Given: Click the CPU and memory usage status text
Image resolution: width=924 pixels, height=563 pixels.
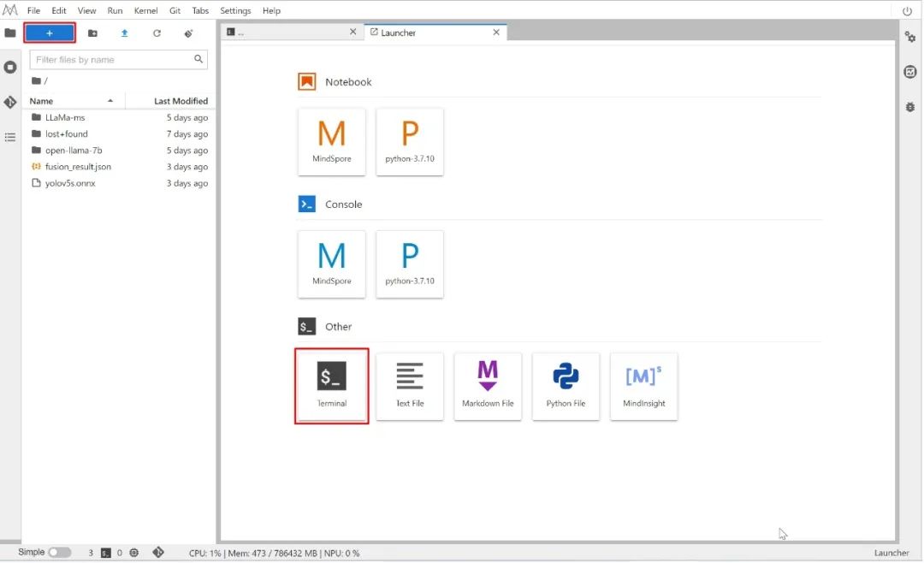Looking at the screenshot, I should 274,553.
